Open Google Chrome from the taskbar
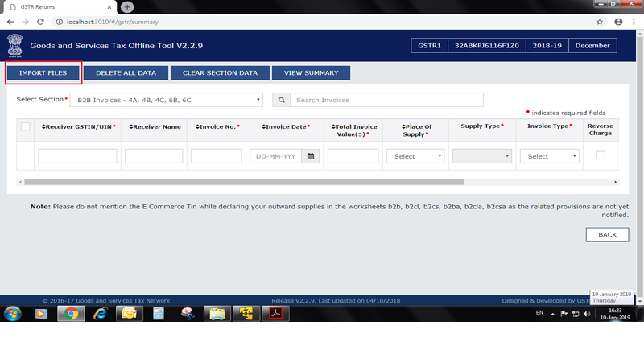 coord(72,313)
